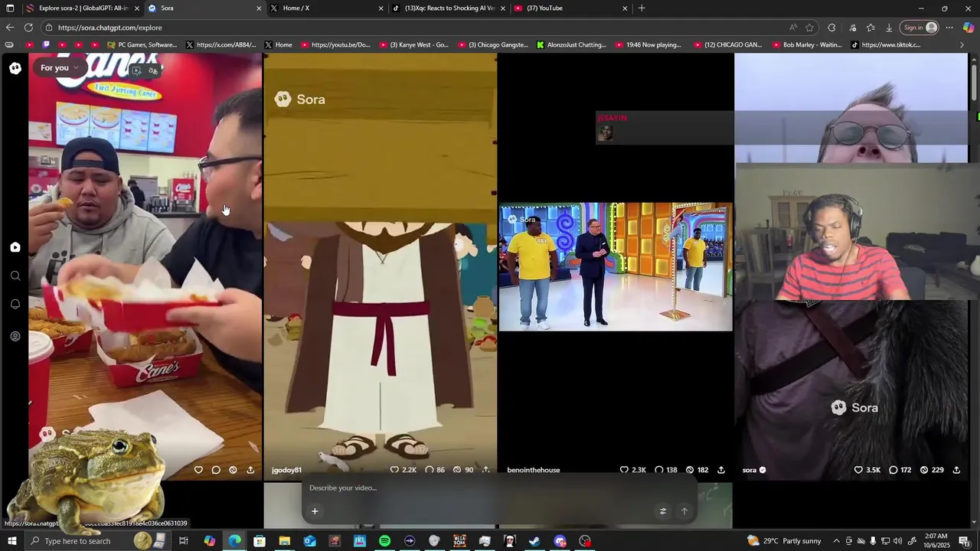
Task: Open profile icon in Sora sidebar
Action: click(x=15, y=336)
